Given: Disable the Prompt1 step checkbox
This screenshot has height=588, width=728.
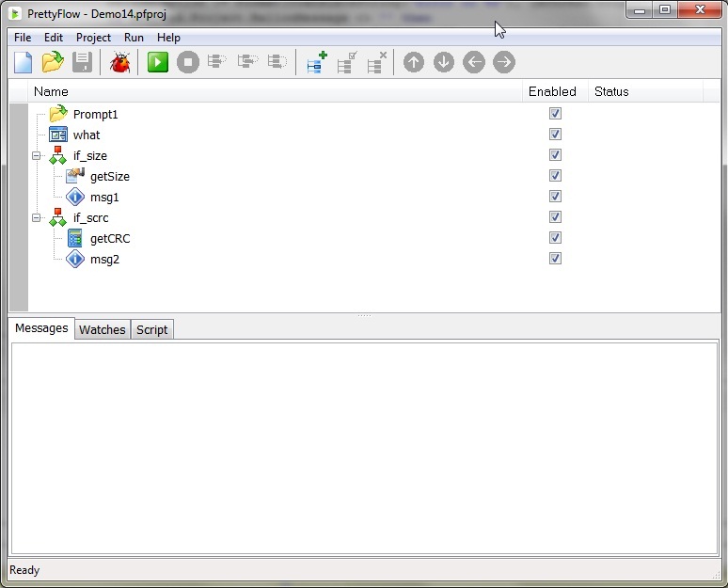Looking at the screenshot, I should pos(555,113).
